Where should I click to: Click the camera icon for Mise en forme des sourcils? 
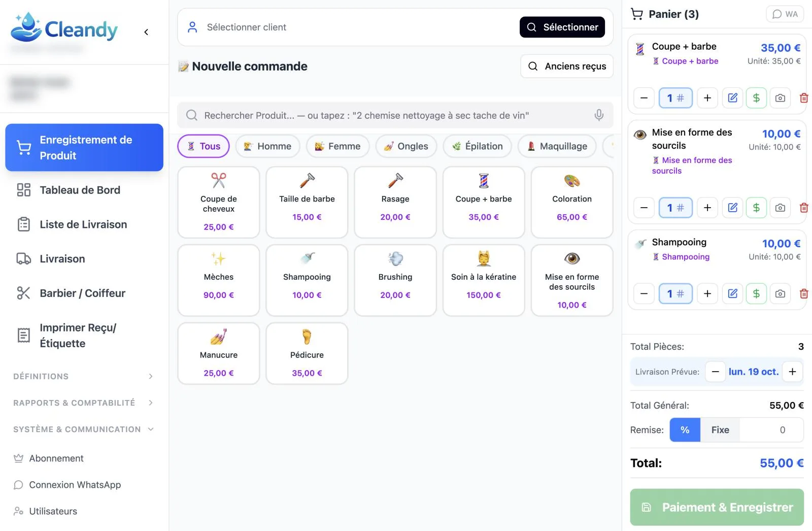(x=780, y=208)
